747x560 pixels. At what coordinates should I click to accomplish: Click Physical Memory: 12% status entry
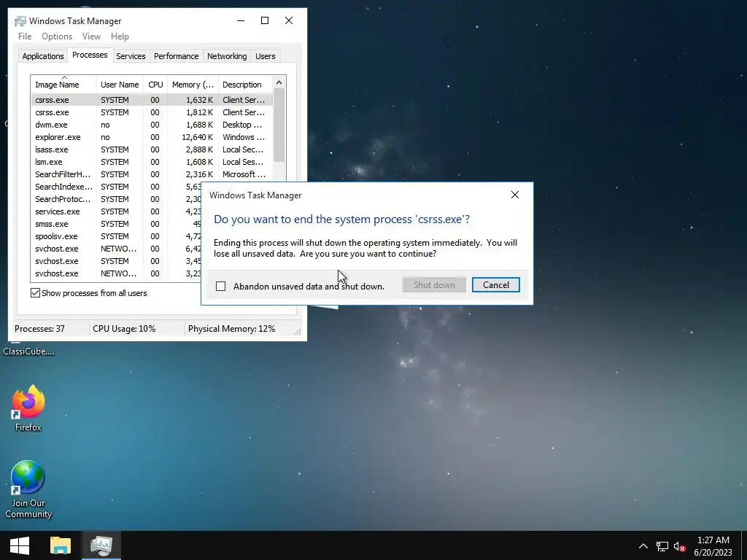coord(231,329)
